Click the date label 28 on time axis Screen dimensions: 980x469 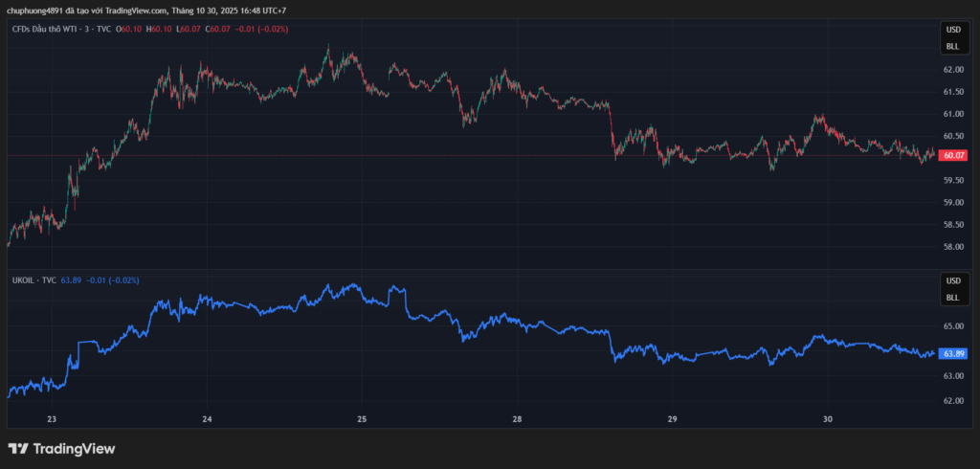(517, 419)
